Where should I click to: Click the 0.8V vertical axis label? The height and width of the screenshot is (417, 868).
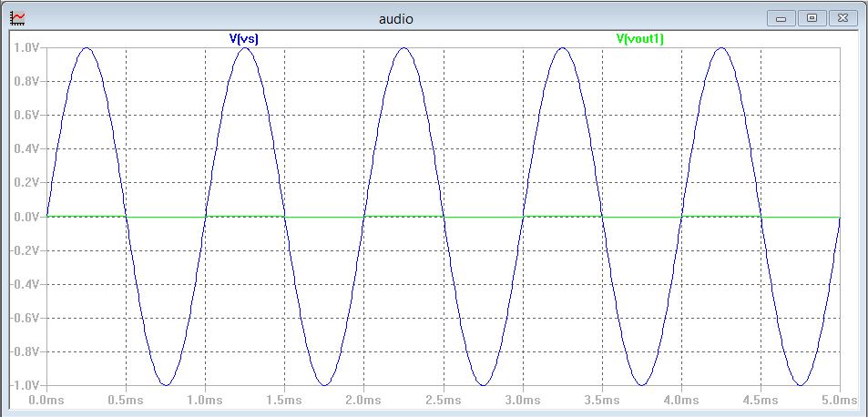[27, 81]
